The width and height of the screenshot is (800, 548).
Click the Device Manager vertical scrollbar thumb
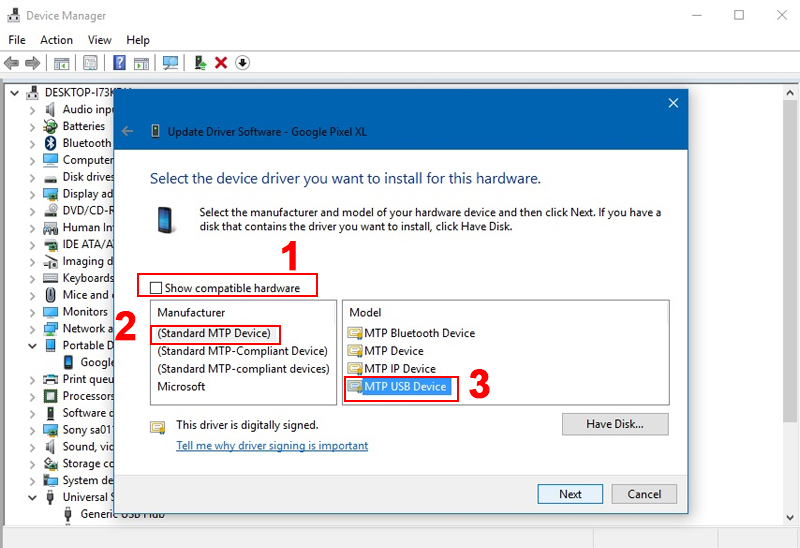(x=790, y=260)
